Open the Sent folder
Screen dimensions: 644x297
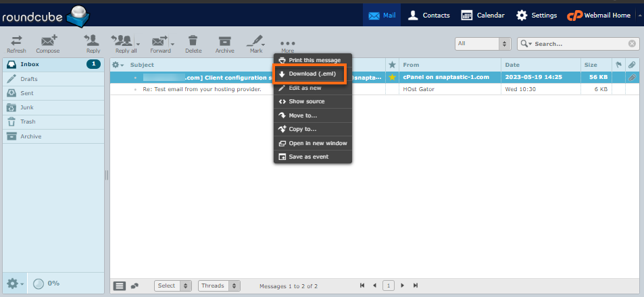coord(53,93)
